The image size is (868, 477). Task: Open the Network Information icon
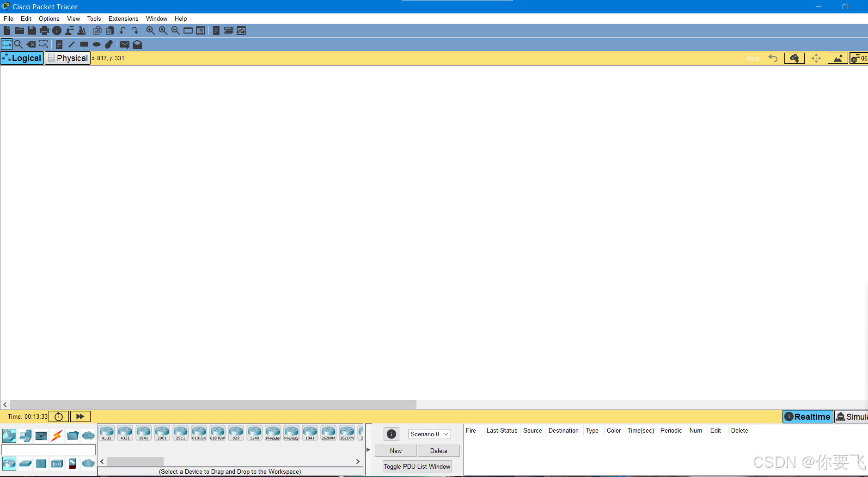[57, 31]
